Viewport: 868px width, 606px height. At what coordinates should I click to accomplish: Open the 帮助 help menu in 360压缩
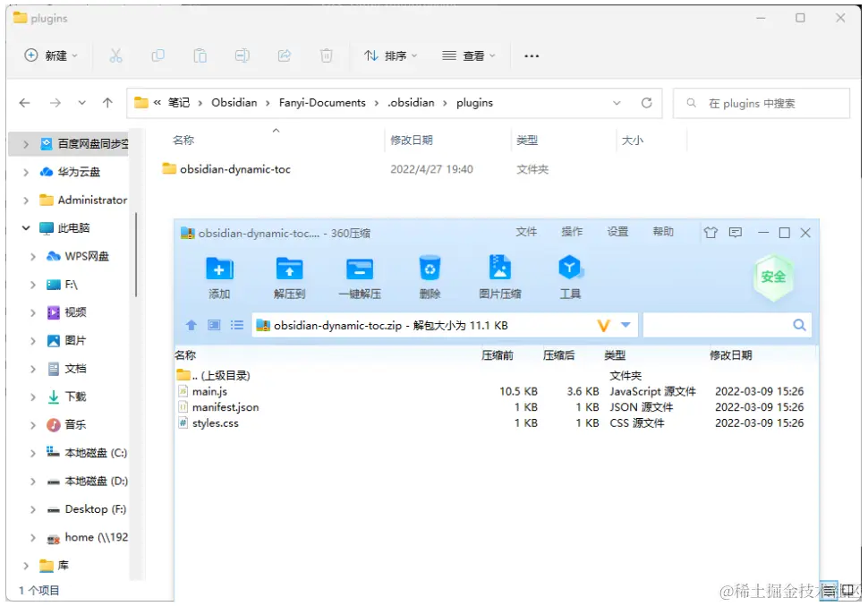click(x=662, y=231)
